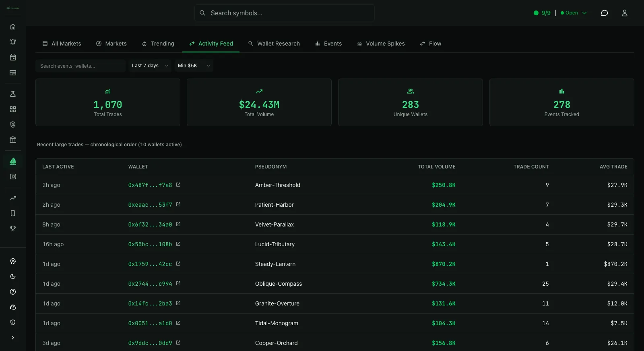This screenshot has height=351, width=644.
Task: Open wallet address 0xeaac...53f7
Action: point(150,205)
